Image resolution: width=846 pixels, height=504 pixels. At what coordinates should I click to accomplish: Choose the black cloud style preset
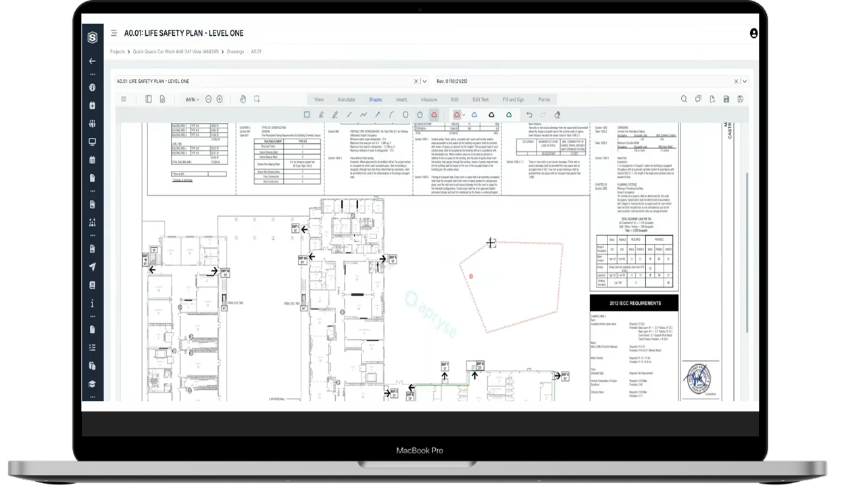pos(491,115)
